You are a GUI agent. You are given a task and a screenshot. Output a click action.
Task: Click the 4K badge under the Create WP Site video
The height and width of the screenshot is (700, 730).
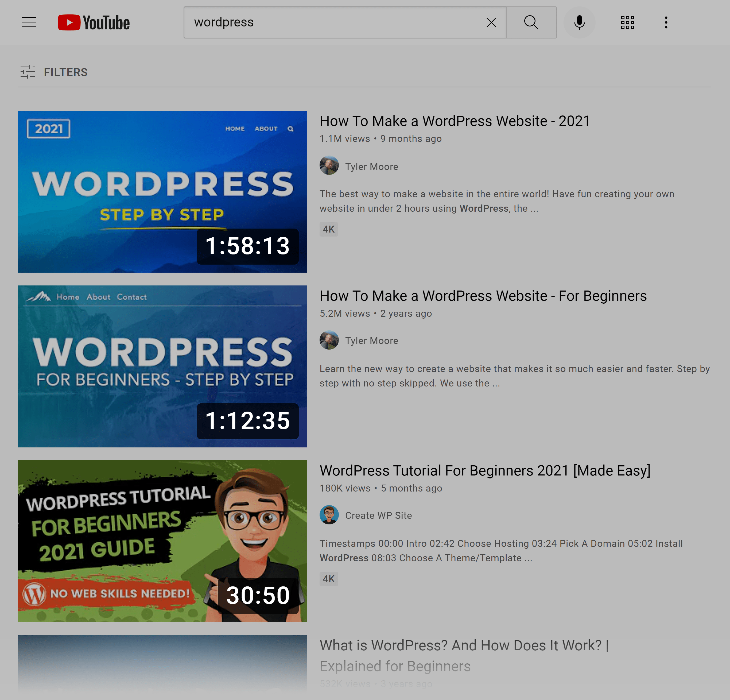click(x=328, y=579)
